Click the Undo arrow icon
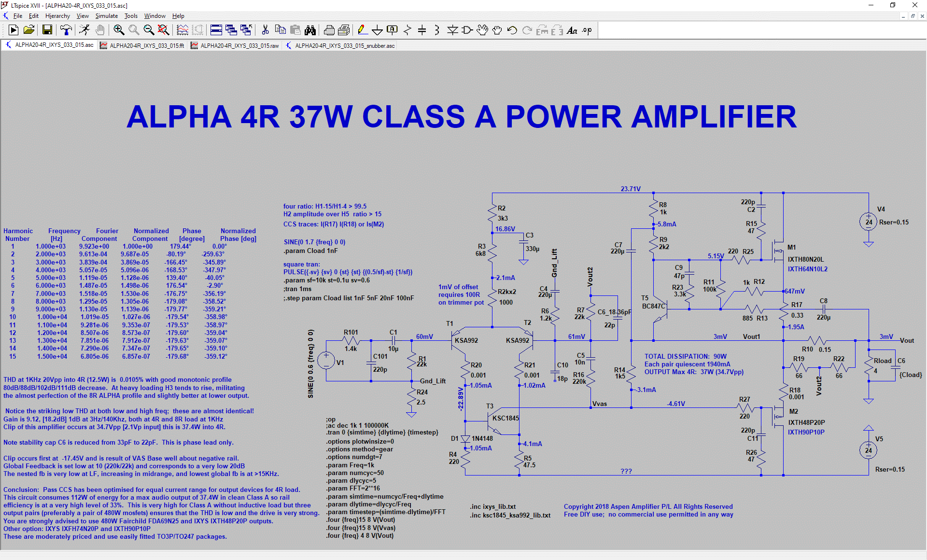Viewport: 927px width, 560px height. (512, 30)
